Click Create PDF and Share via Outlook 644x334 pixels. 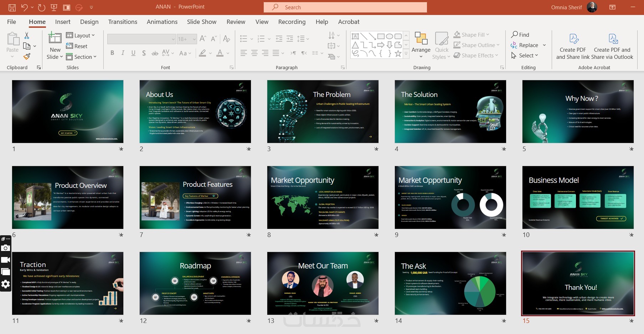point(613,38)
